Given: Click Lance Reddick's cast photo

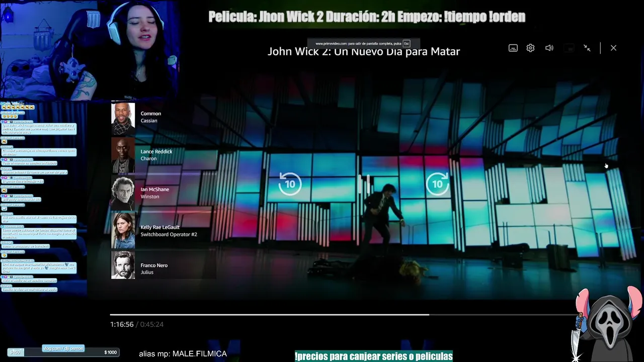Looking at the screenshot, I should click(x=123, y=155).
